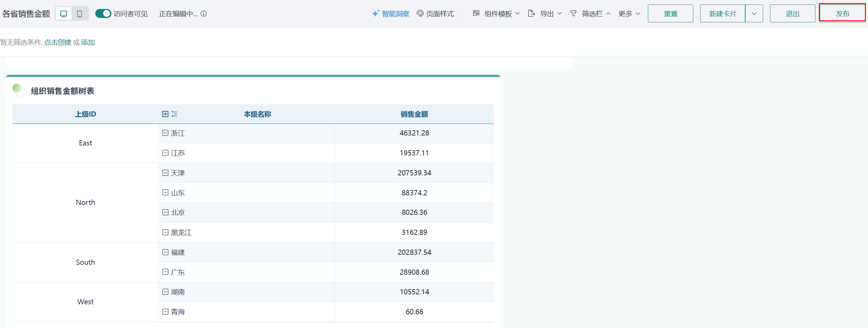Collapse the 福建 tree node
868x328 pixels.
pyautogui.click(x=165, y=252)
